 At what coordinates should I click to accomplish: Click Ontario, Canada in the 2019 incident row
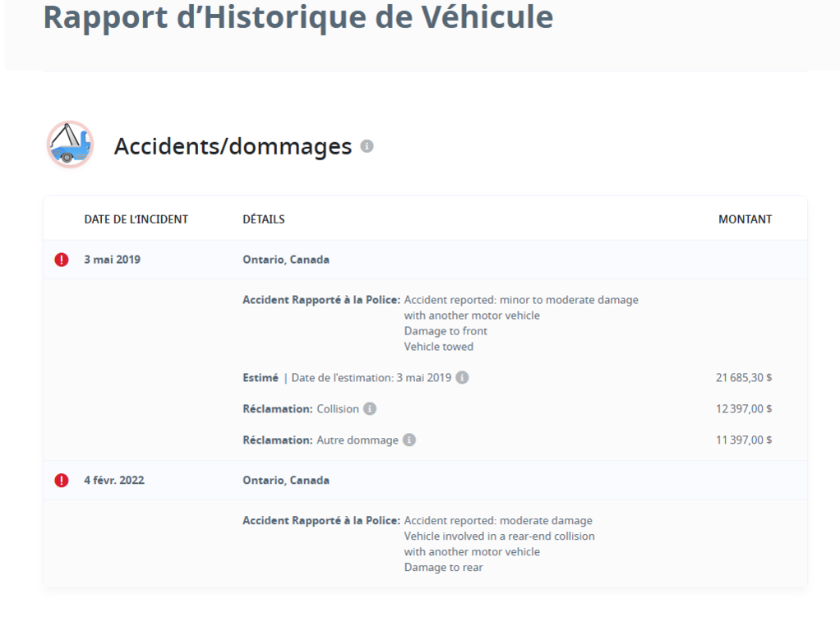286,260
